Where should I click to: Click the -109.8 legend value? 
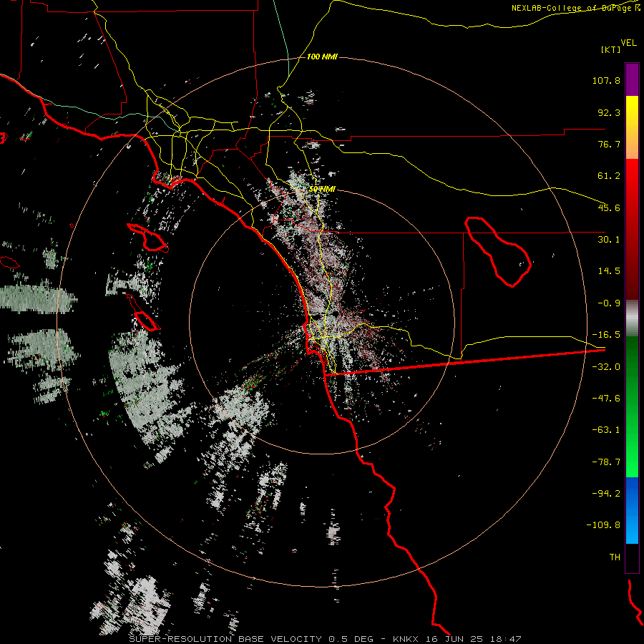[x=603, y=525]
